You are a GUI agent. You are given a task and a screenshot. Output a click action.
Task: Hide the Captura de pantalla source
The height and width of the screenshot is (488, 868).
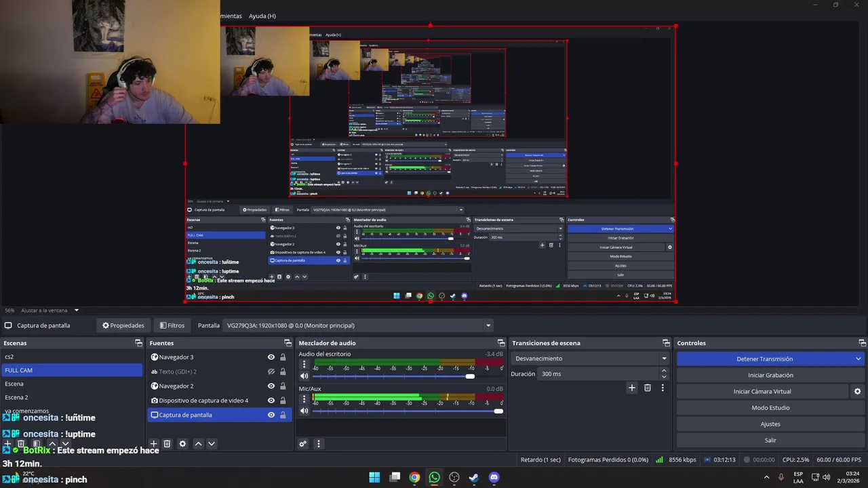click(271, 415)
